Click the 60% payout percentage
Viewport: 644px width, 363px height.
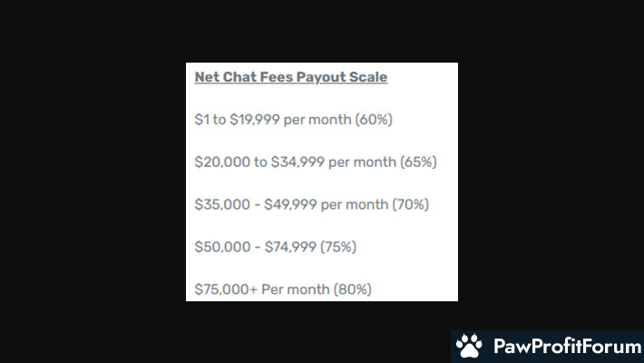click(x=375, y=120)
